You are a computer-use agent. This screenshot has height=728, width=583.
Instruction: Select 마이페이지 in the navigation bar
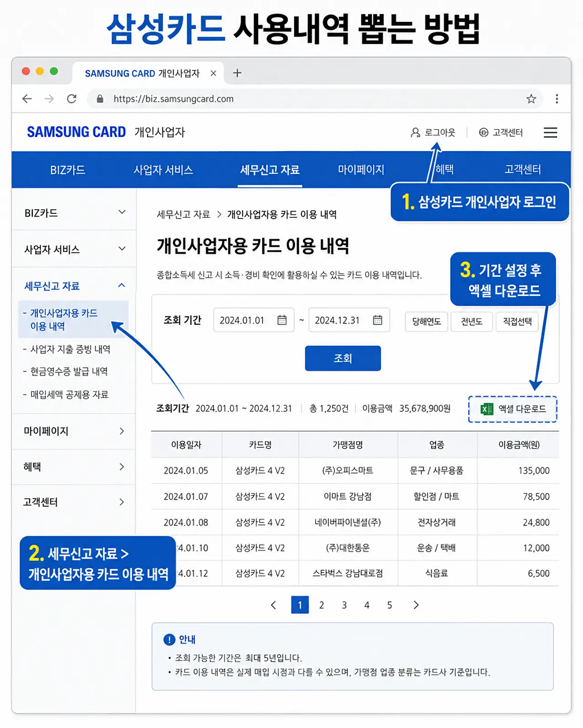[361, 170]
